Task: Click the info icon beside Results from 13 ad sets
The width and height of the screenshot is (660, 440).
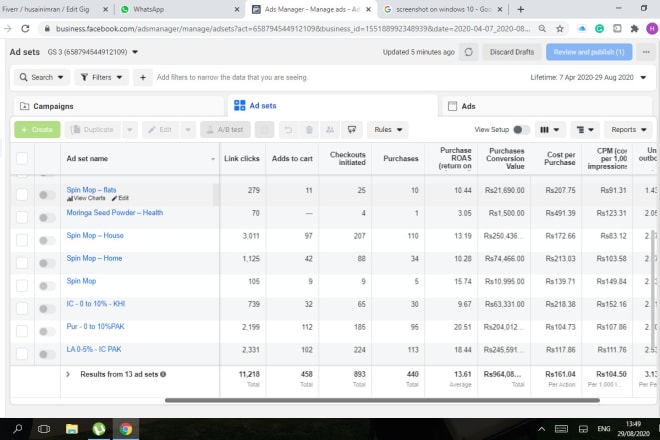Action: click(163, 374)
